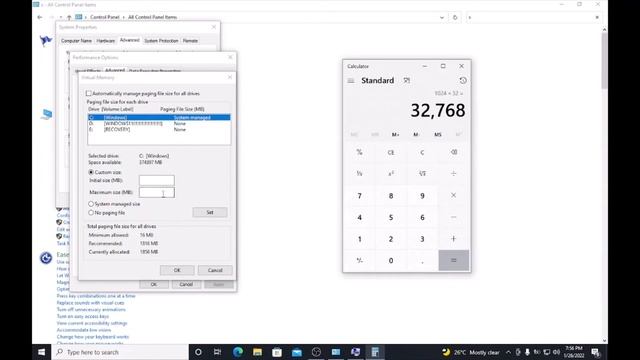
Task: Click M- memory subtract button
Action: (416, 135)
